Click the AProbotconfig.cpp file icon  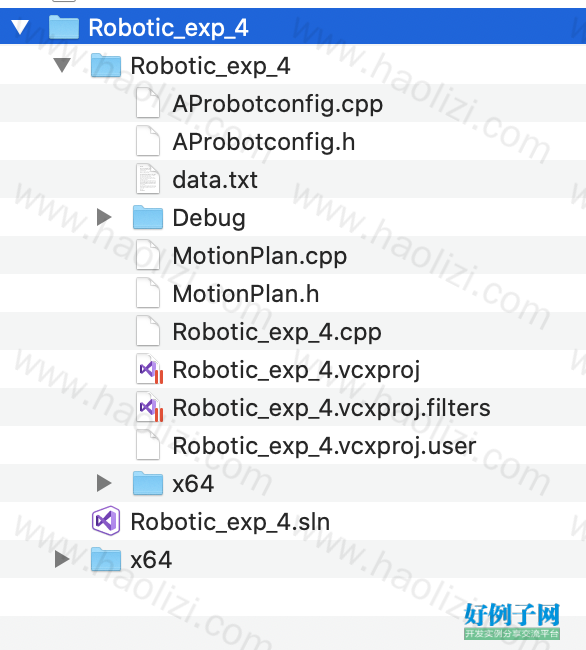pos(148,103)
